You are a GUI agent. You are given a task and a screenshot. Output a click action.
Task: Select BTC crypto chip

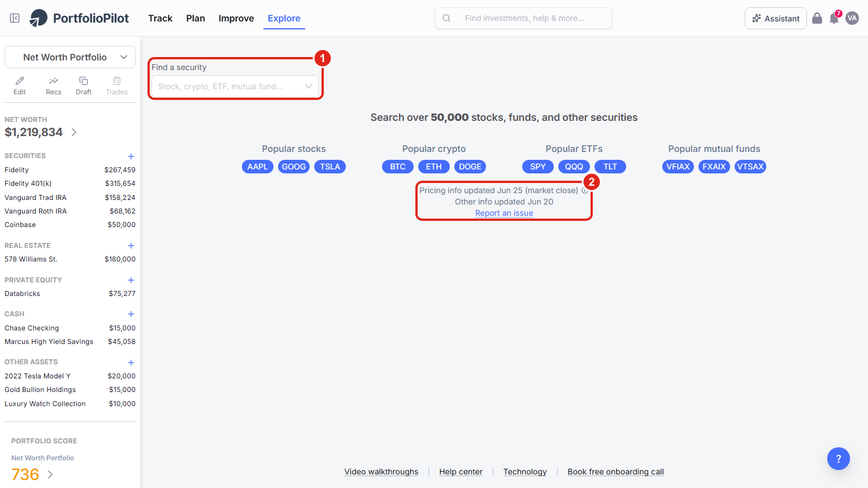[x=398, y=167]
